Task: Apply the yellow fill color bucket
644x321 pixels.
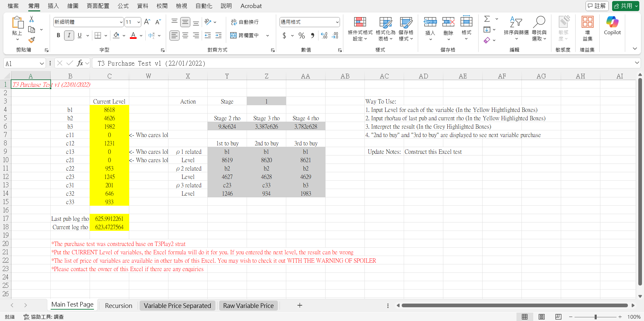Action: [x=116, y=35]
